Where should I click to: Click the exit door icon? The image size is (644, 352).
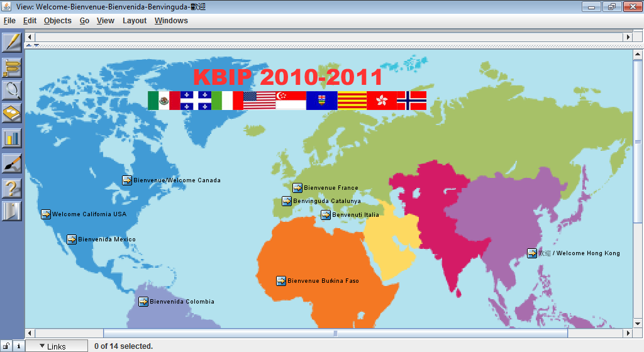(12, 211)
